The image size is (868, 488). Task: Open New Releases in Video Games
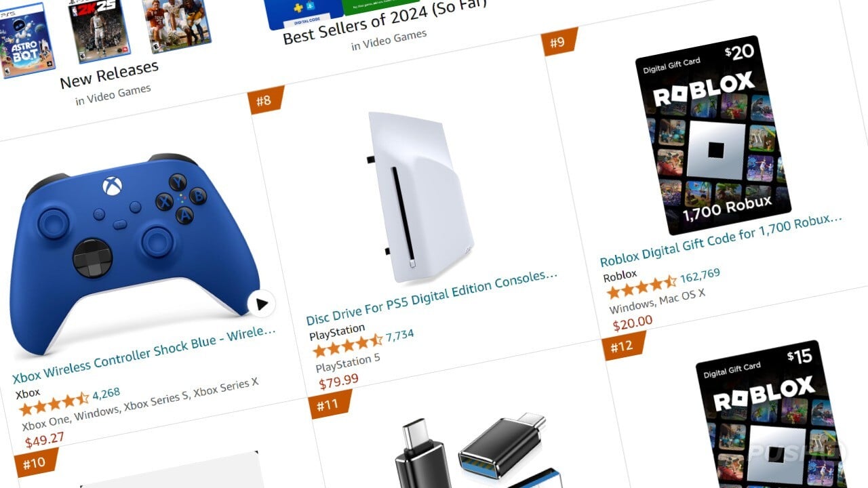click(110, 75)
